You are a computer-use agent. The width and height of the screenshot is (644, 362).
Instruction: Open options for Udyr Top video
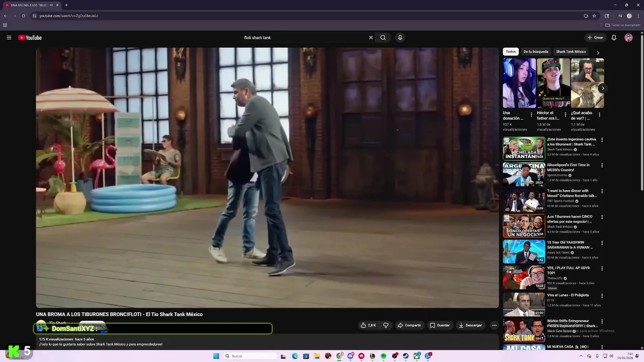602,268
